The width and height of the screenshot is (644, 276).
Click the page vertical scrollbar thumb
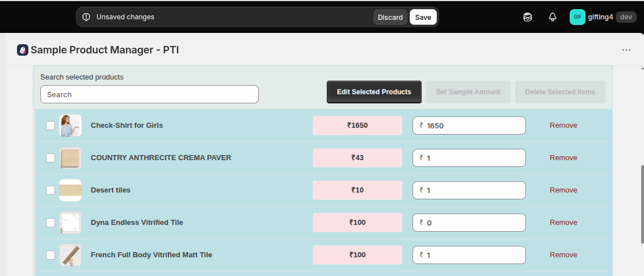click(x=641, y=204)
